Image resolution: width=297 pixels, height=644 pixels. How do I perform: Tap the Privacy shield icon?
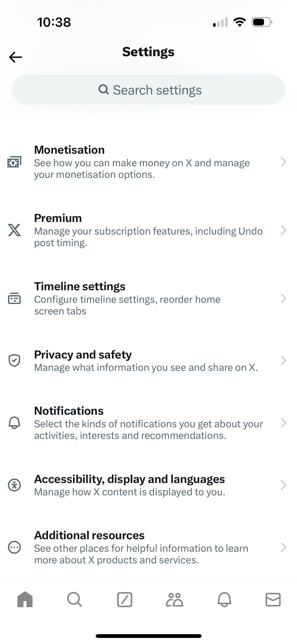[14, 361]
